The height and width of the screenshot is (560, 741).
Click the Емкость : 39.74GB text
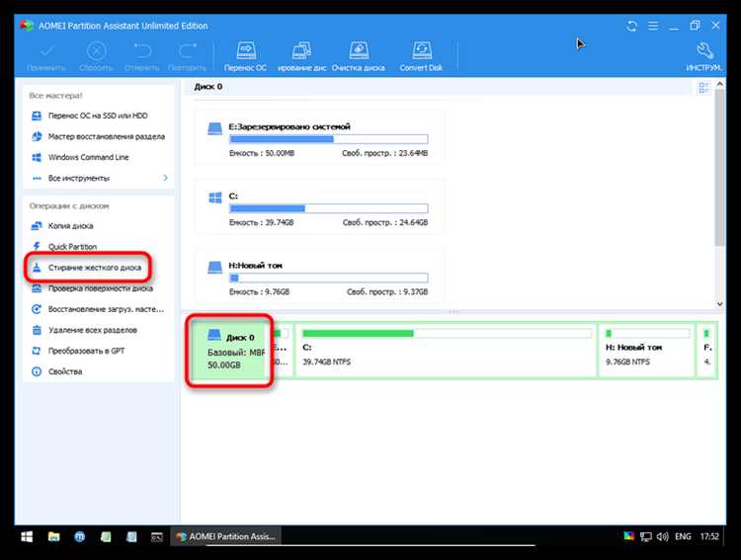click(262, 222)
